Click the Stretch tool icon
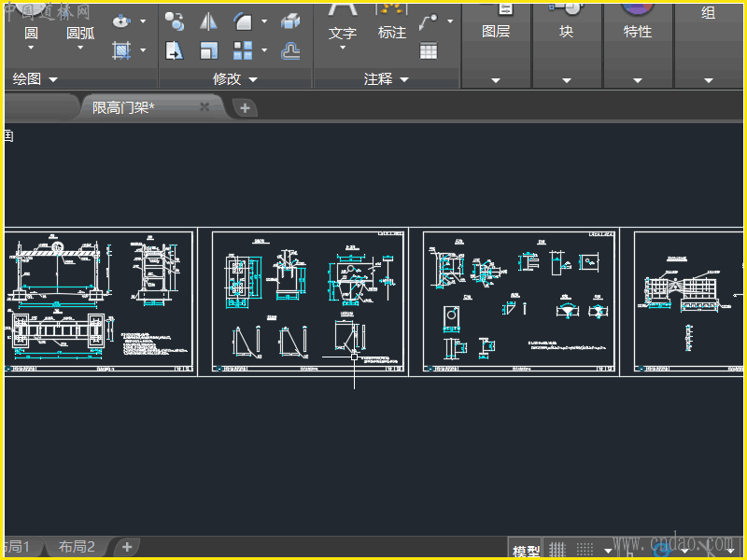The width and height of the screenshot is (747, 560). 174,50
